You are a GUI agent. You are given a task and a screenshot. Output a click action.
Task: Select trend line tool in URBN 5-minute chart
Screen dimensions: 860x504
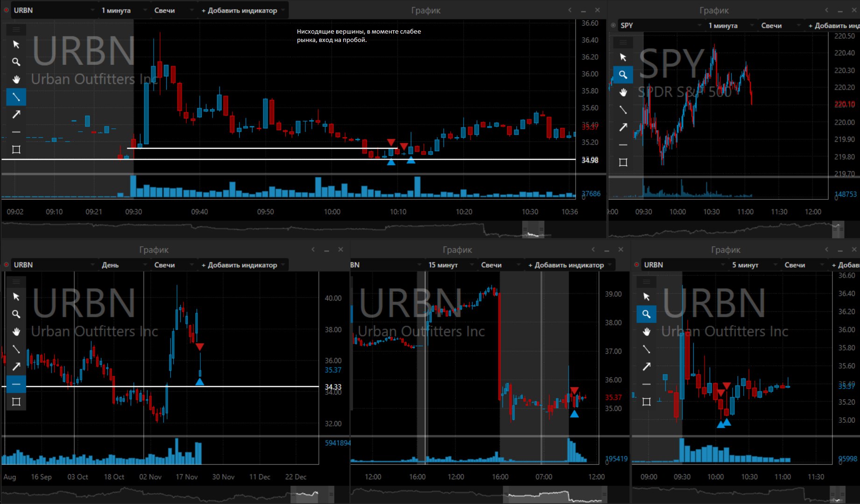click(x=646, y=349)
